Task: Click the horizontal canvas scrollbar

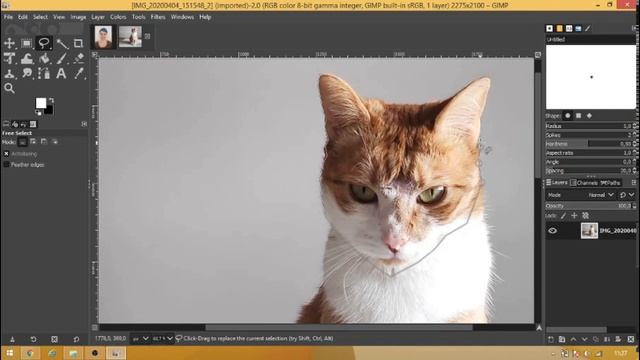Action: point(339,327)
